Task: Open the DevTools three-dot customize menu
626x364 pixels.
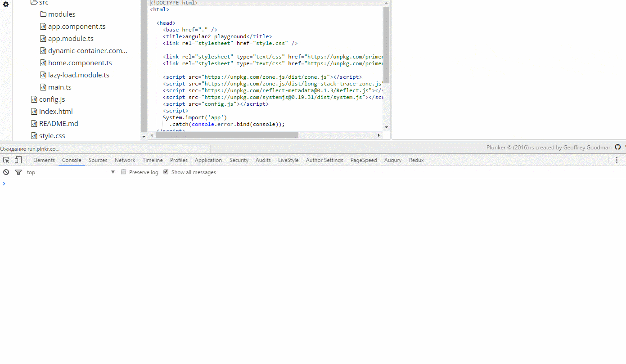Action: click(617, 160)
